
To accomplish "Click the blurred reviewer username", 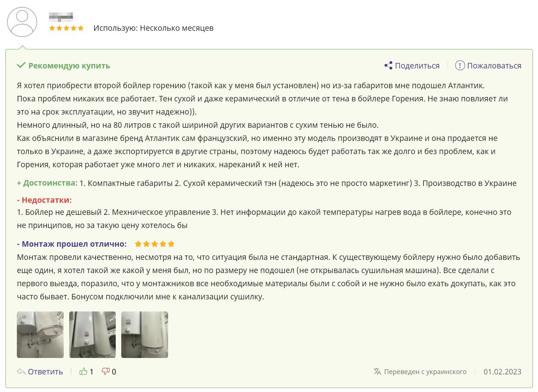I will [x=61, y=16].
